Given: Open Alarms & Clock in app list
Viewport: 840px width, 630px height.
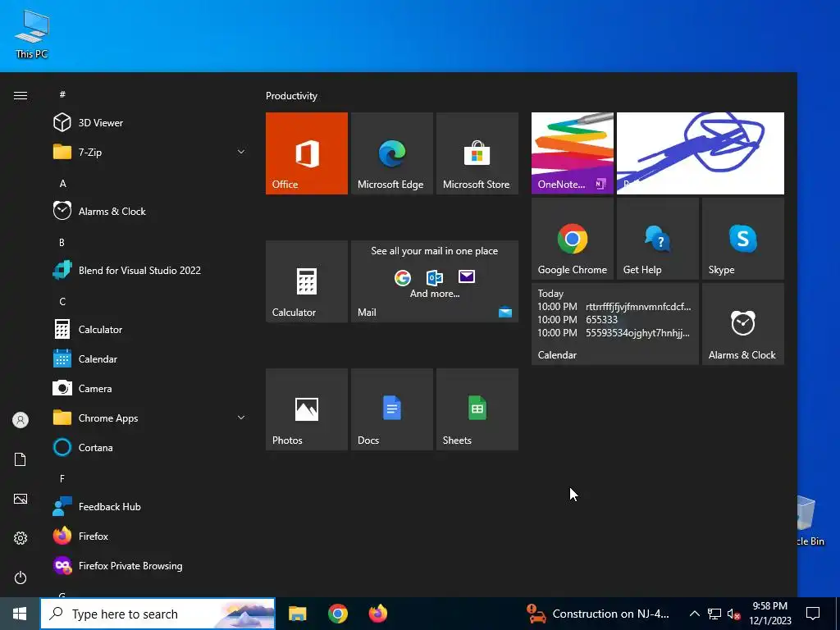Looking at the screenshot, I should 150,211.
